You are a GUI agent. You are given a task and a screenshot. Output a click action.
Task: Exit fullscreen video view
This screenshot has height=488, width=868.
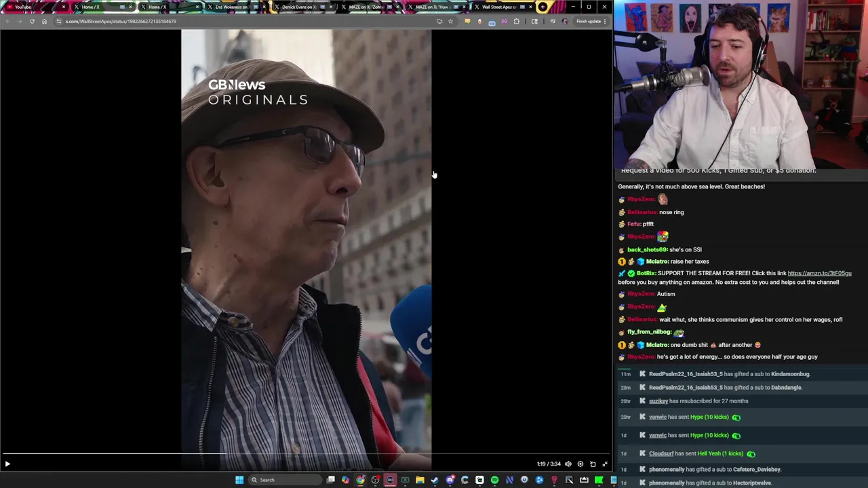coord(605,464)
